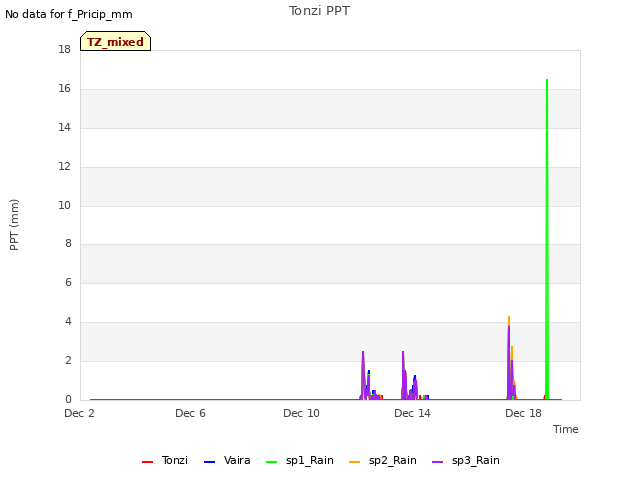This screenshot has height=480, width=640.
Task: Click the y-axis value 4
Action: pyautogui.click(x=68, y=322)
